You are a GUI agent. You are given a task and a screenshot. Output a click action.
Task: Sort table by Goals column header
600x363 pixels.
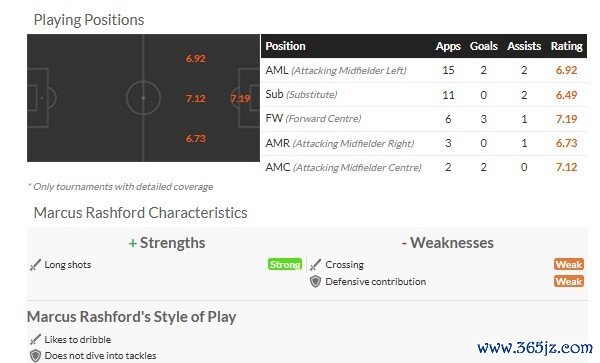[484, 46]
